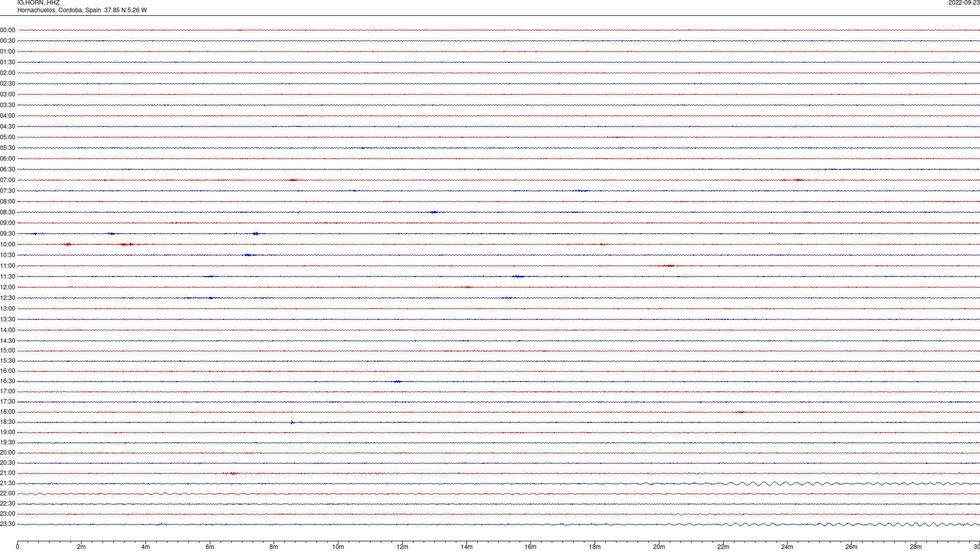Click the 11:00 trace time label
This screenshot has width=980, height=551.
[x=8, y=266]
